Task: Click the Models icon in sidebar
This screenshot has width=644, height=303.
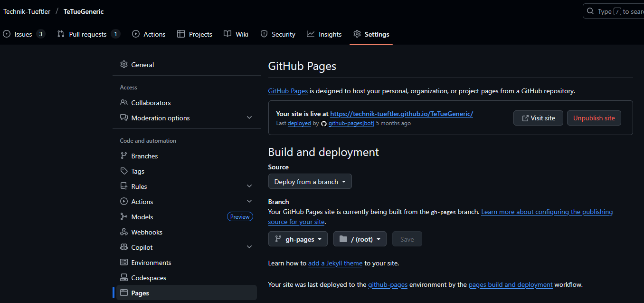Action: click(124, 217)
